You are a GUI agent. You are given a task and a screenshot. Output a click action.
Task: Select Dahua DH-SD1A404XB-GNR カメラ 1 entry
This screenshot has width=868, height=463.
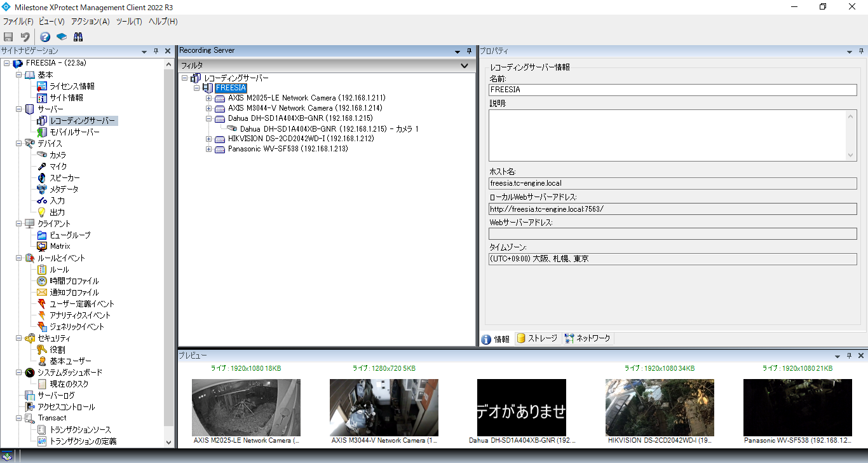tap(329, 128)
